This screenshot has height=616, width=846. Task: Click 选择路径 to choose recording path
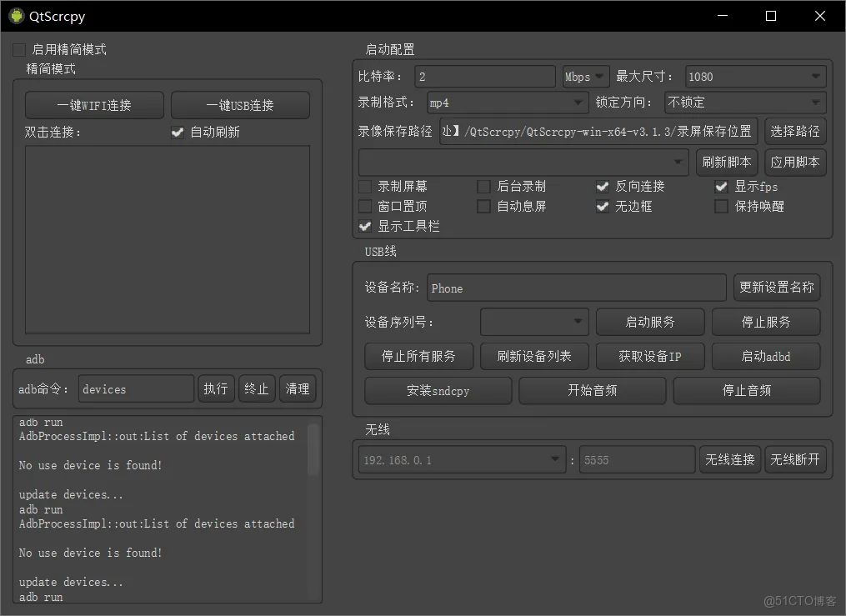pos(795,131)
